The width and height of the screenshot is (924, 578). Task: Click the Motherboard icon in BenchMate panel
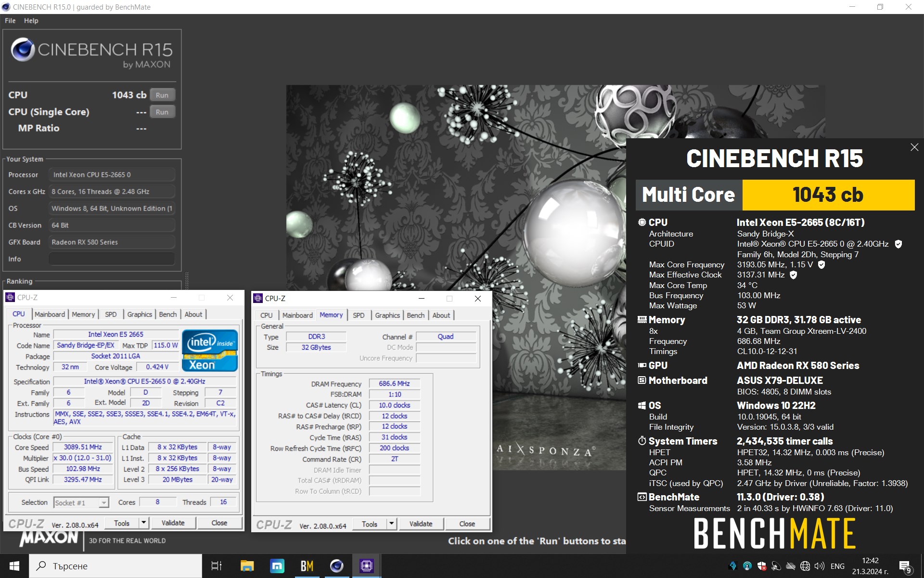642,380
